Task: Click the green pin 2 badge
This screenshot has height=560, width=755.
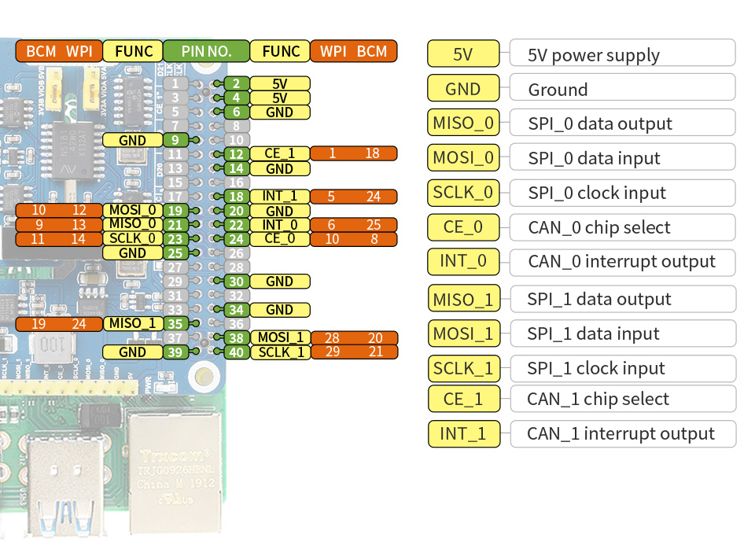Action: tap(236, 84)
